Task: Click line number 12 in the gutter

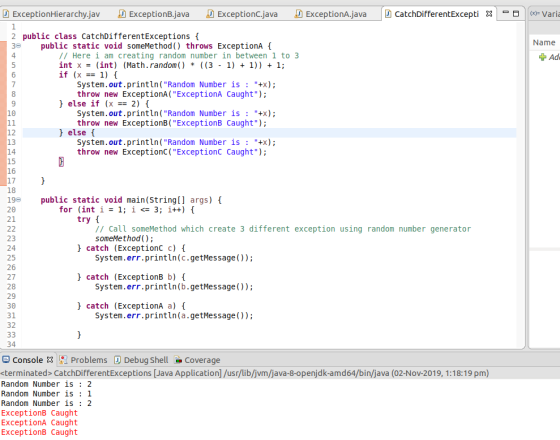Action: [11, 132]
